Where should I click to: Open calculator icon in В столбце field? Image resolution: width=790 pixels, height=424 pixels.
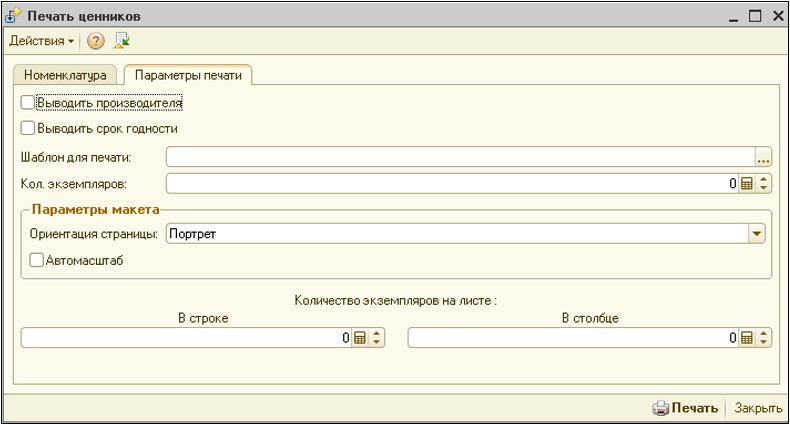coord(746,339)
